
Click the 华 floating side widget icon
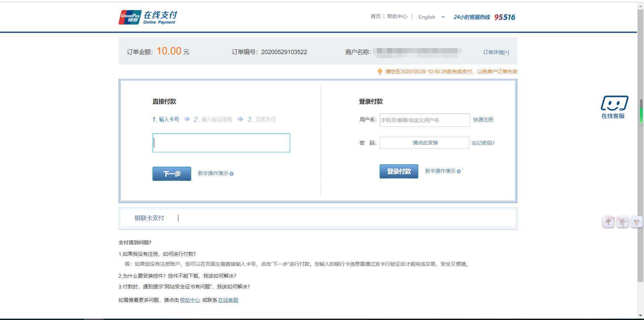(622, 222)
